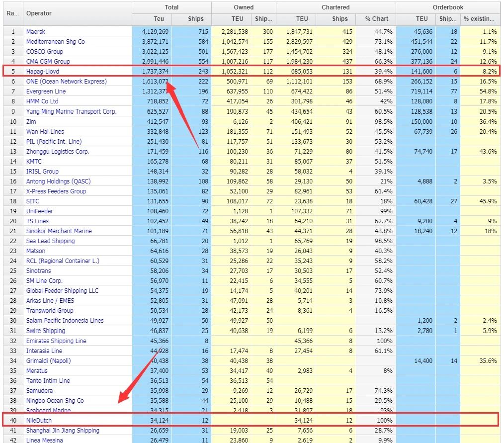Open the Sinotrans operator link
The height and width of the screenshot is (443, 504).
[38, 271]
